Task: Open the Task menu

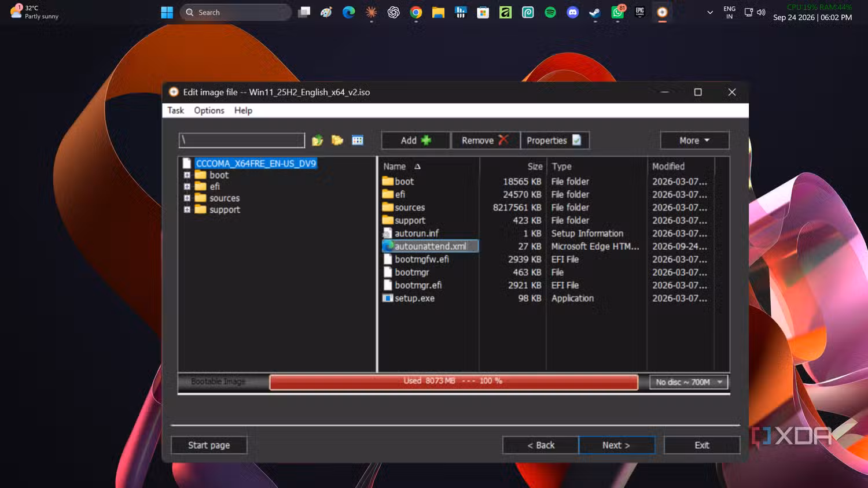Action: [175, 110]
